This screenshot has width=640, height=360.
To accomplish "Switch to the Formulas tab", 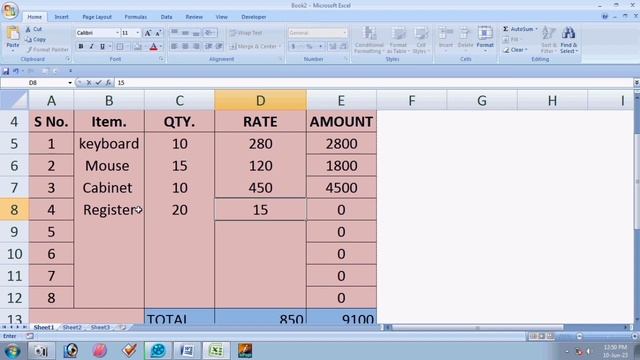I will tap(136, 17).
